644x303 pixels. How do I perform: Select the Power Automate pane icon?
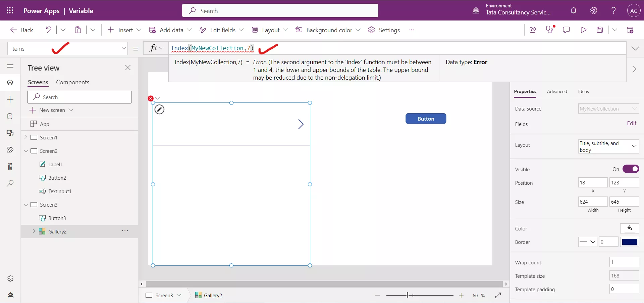tap(10, 150)
